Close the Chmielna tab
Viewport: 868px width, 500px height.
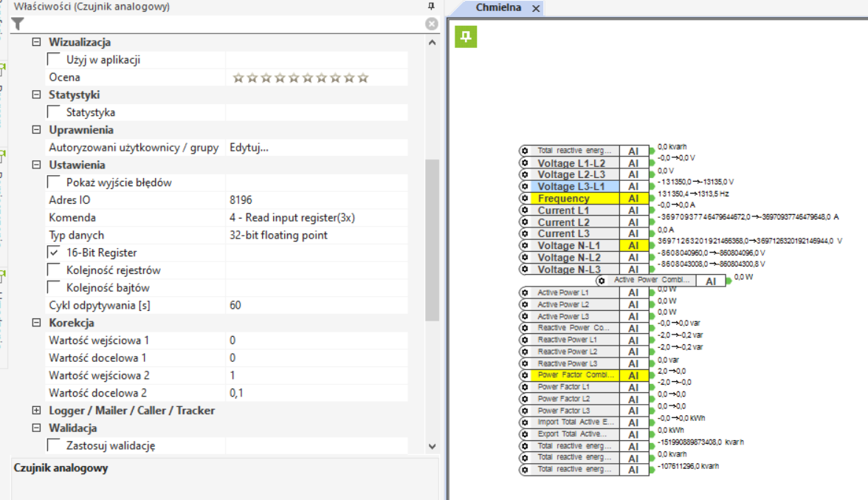(536, 8)
